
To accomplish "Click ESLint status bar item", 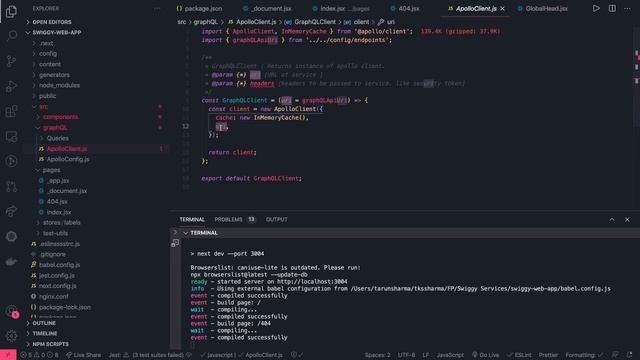I will tap(520, 355).
